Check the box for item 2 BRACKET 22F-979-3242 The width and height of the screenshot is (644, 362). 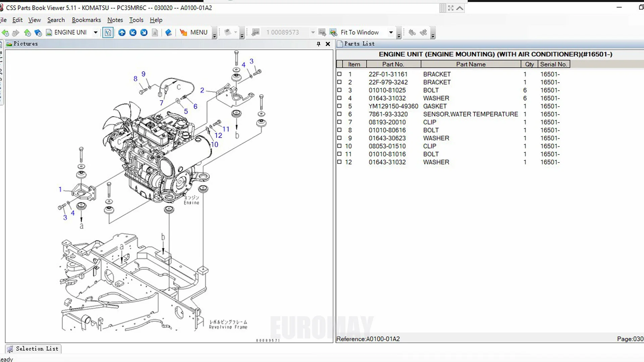339,82
